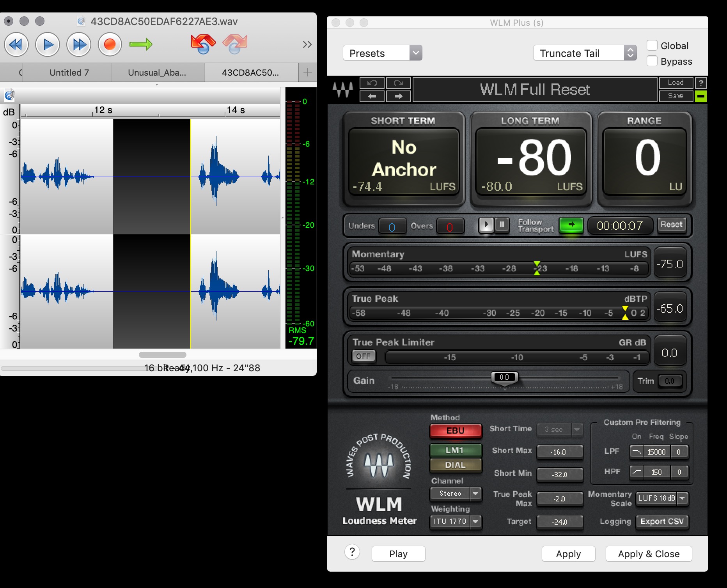Click the red undo arrow icon
The width and height of the screenshot is (727, 588).
point(203,44)
